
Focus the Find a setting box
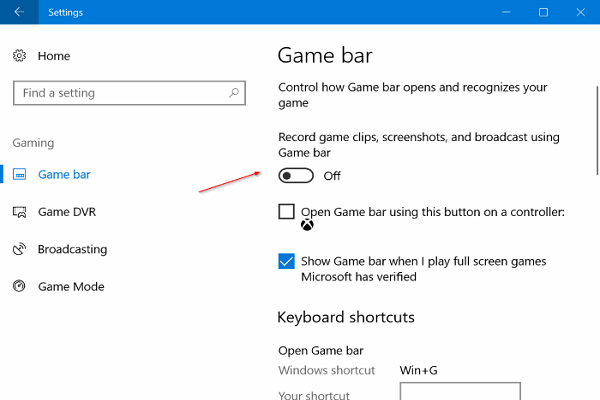(129, 93)
